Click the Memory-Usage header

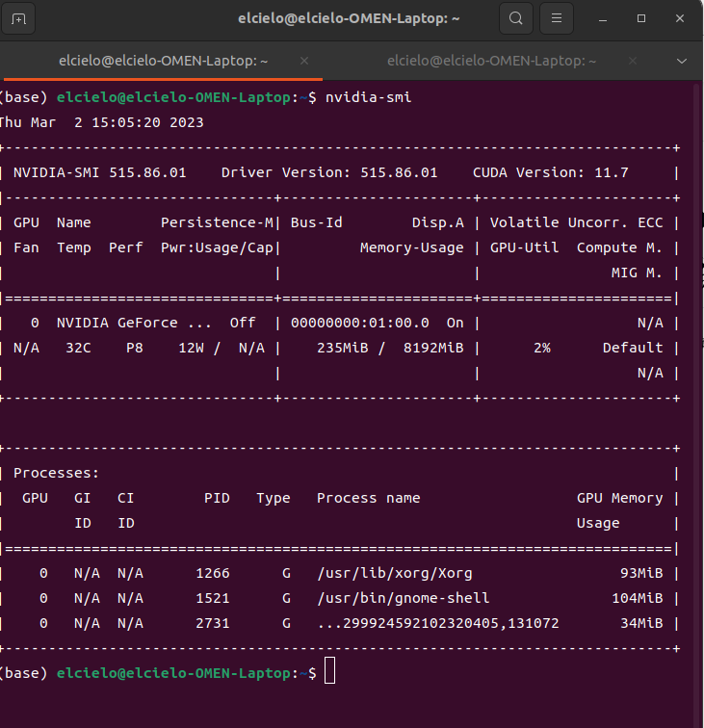tap(412, 247)
